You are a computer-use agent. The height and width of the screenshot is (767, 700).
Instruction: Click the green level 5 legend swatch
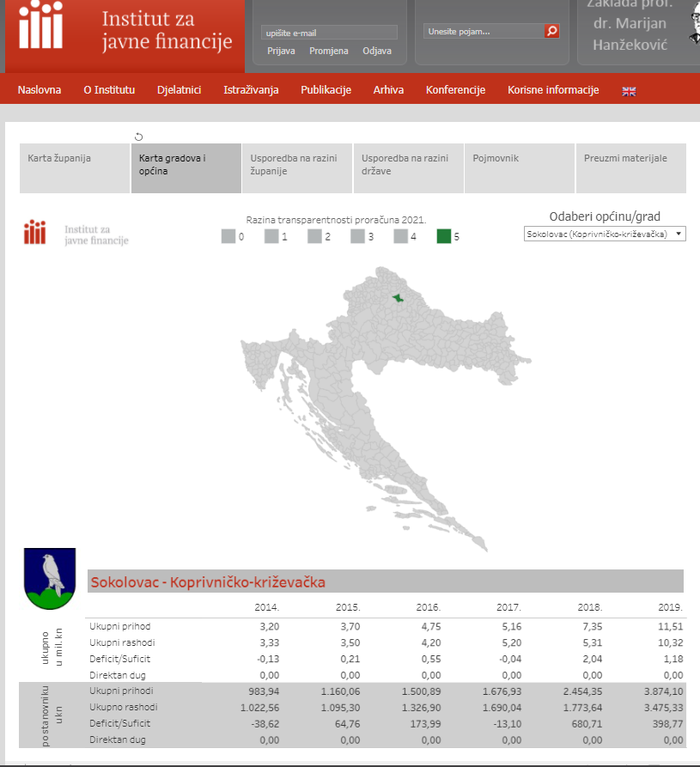point(444,236)
